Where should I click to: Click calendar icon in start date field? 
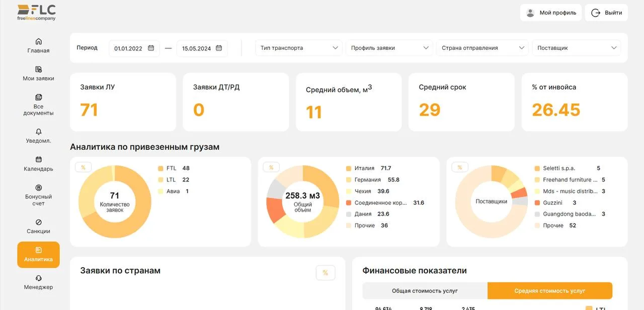pos(151,48)
